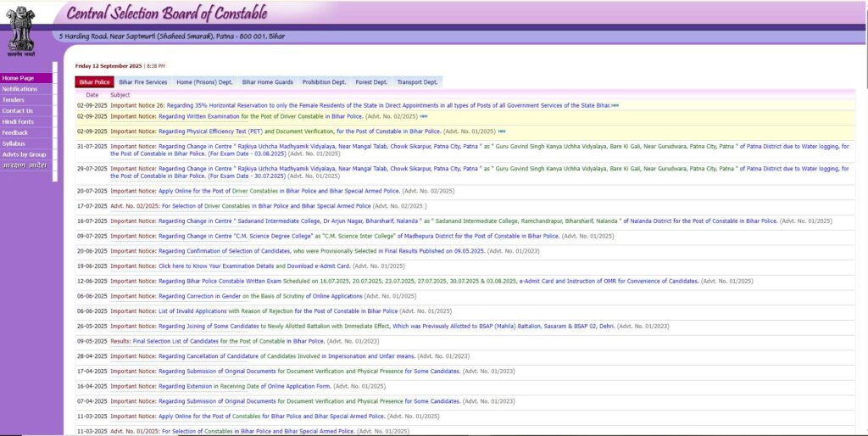Click the 'new' badge beside the Driver Constable Written Examination notice
868x436 pixels.
(x=424, y=116)
